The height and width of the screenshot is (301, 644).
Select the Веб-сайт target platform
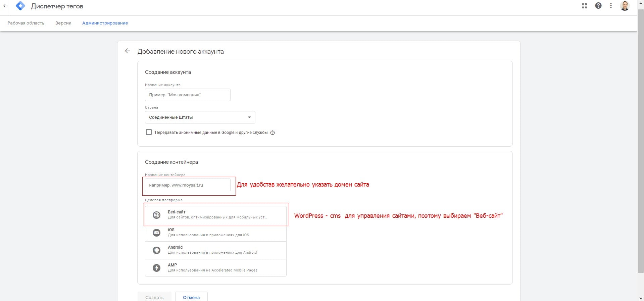(215, 215)
